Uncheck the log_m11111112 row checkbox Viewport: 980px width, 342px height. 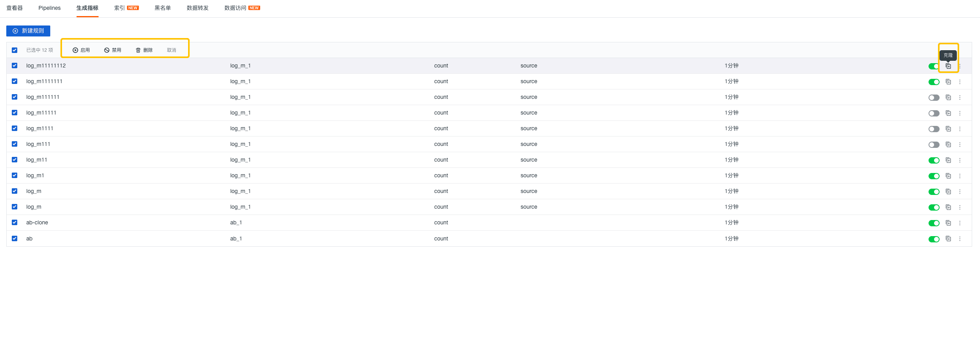[15, 65]
